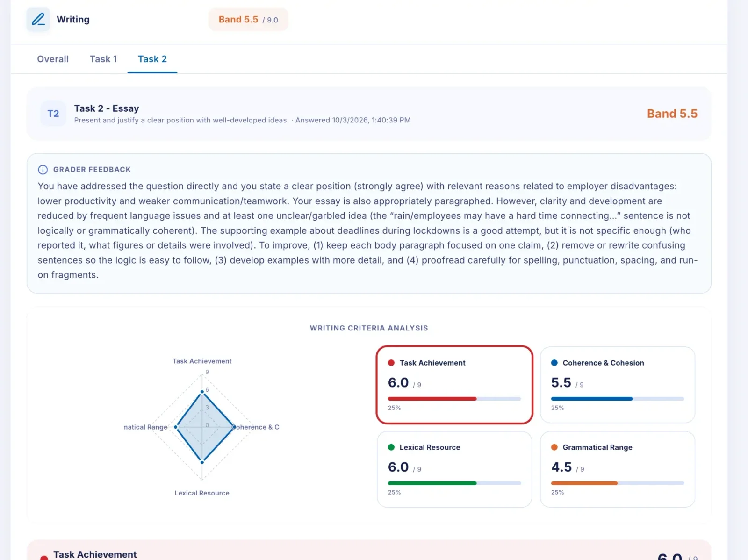The image size is (748, 560).
Task: Open the Lexical Resource score card
Action: (454, 469)
